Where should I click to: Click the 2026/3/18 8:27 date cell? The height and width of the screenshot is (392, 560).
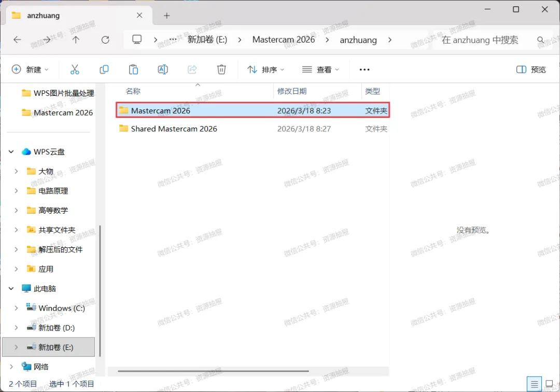click(304, 129)
